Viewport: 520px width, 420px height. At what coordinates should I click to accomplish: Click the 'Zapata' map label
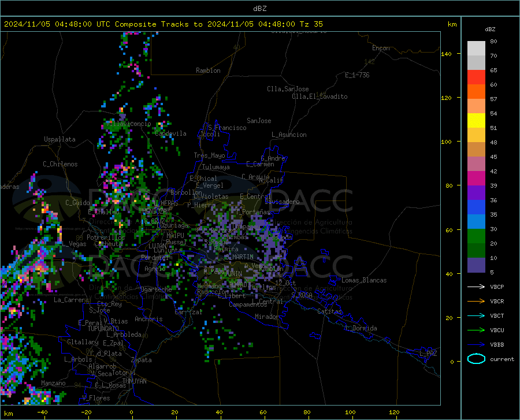pyautogui.click(x=141, y=360)
